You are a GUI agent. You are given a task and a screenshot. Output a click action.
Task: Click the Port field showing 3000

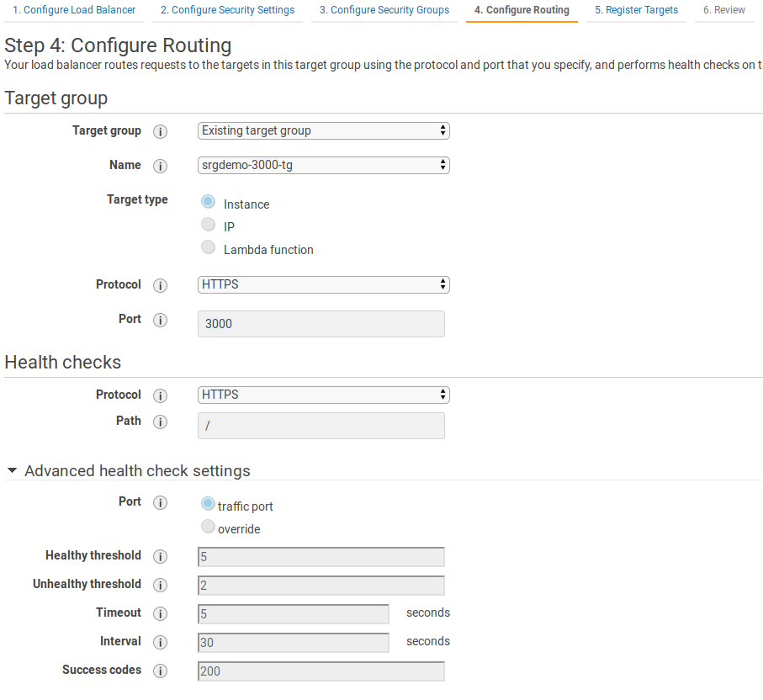coord(321,324)
